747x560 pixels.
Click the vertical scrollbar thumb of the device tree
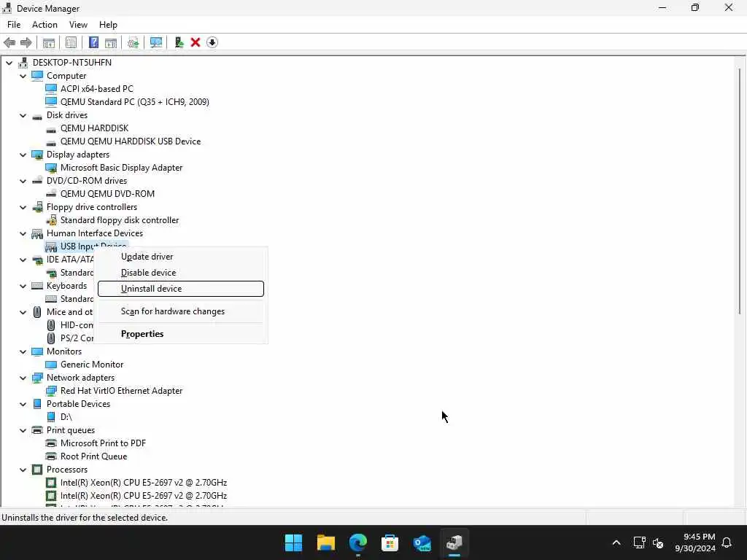pyautogui.click(x=740, y=190)
